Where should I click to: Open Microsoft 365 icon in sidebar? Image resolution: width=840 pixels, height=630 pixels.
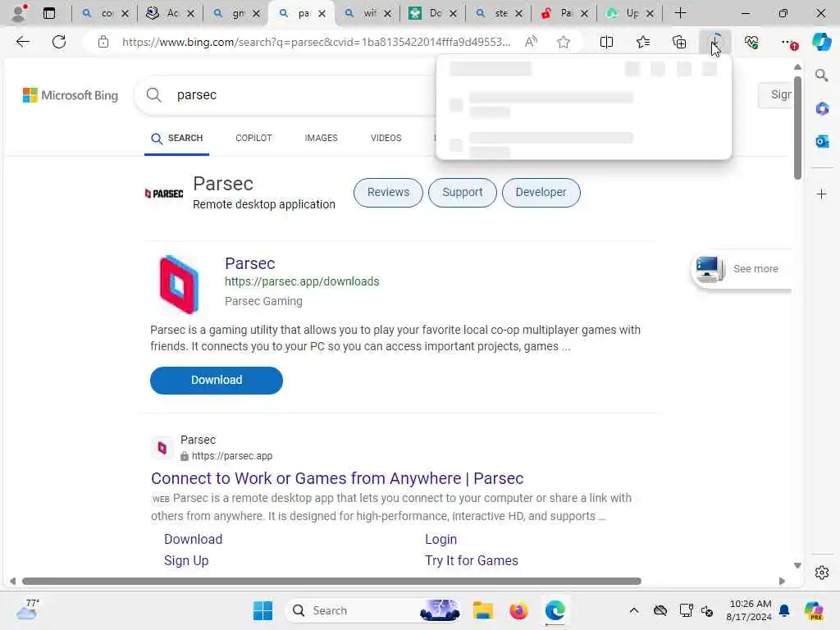822,109
